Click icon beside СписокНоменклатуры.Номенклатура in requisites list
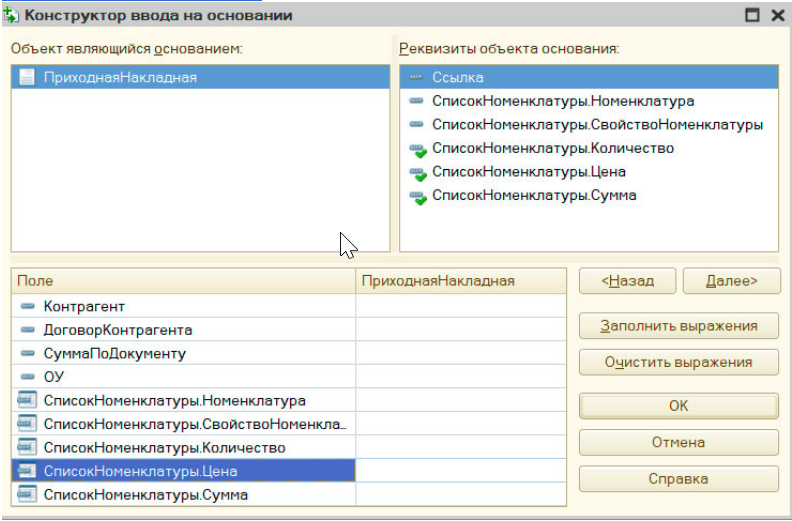This screenshot has width=792, height=521. [417, 101]
